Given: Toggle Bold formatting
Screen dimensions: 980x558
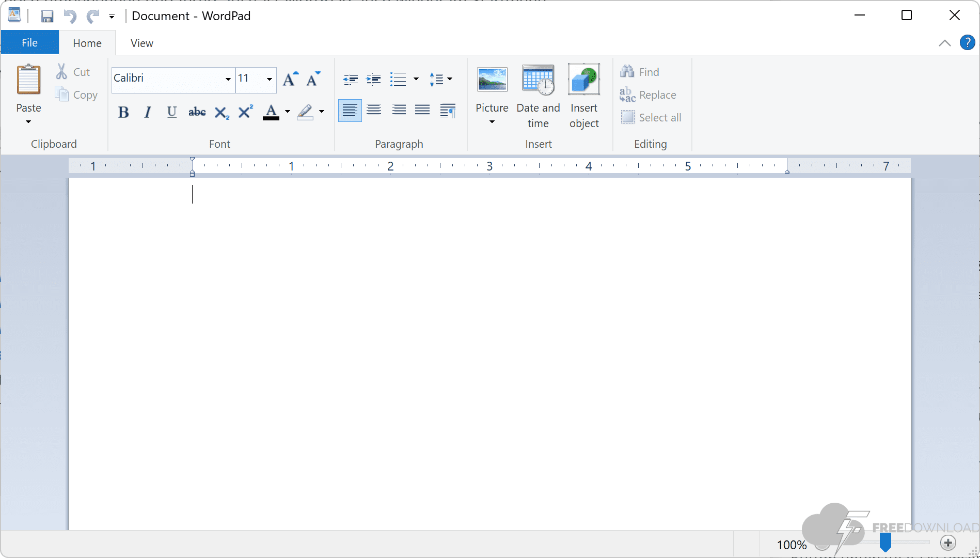Looking at the screenshot, I should (x=123, y=112).
